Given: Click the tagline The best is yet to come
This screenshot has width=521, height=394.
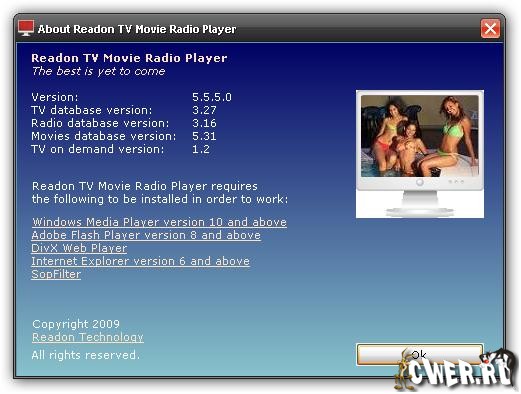Looking at the screenshot, I should 99,71.
